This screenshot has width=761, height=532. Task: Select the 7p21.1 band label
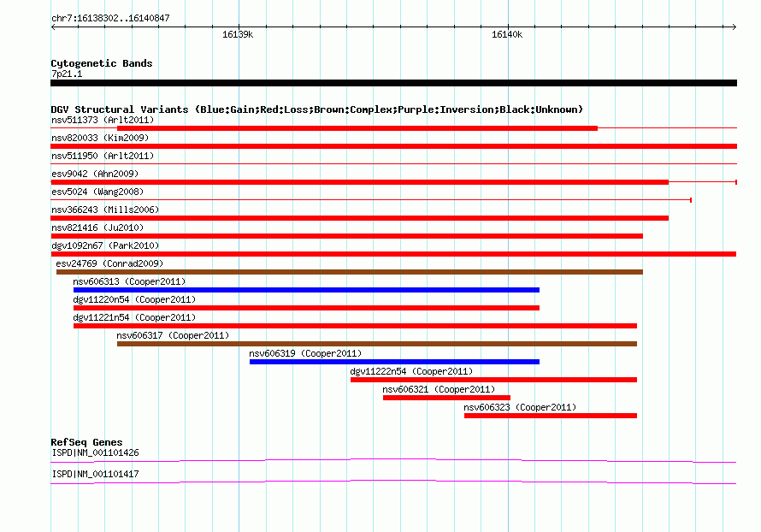pos(67,74)
